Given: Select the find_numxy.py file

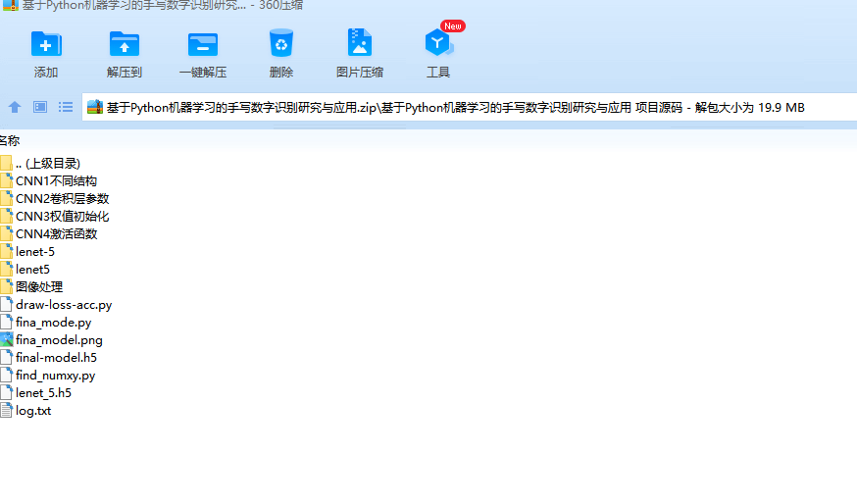Looking at the screenshot, I should coord(47,376).
